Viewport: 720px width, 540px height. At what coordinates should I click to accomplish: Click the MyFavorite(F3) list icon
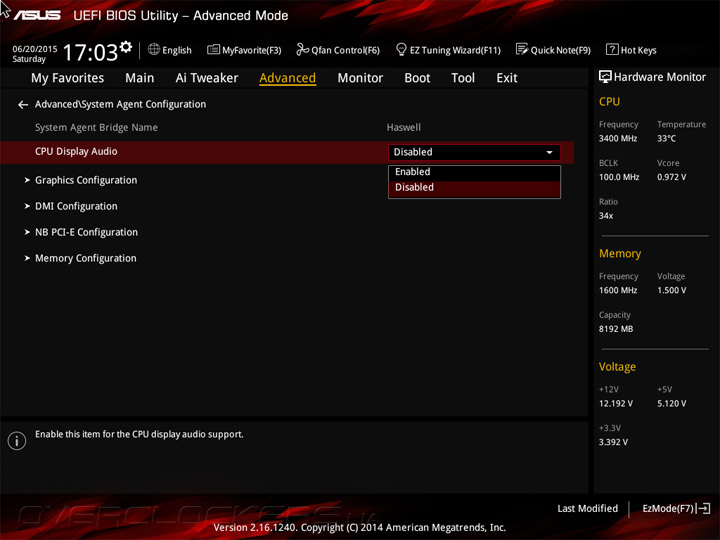[213, 49]
